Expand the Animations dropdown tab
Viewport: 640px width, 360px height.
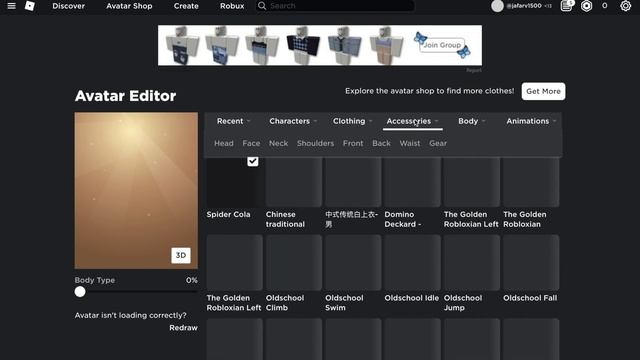(531, 121)
